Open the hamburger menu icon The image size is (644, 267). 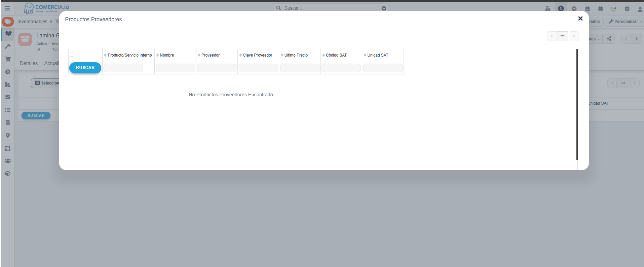(x=7, y=8)
